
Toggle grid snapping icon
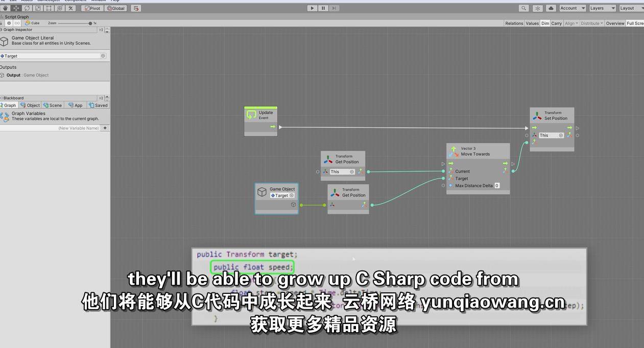[x=136, y=8]
